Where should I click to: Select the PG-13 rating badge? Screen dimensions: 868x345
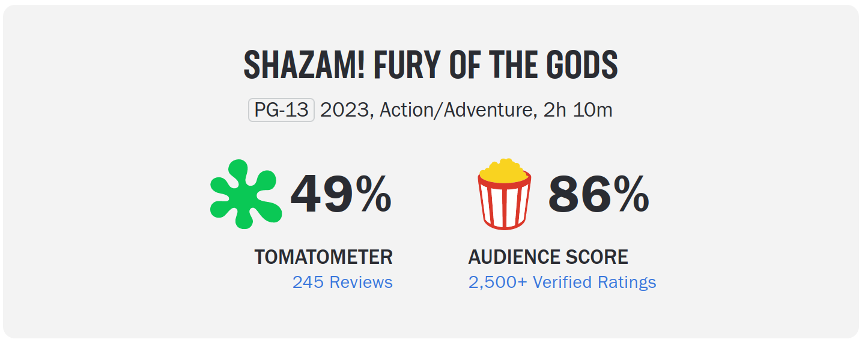pos(281,111)
